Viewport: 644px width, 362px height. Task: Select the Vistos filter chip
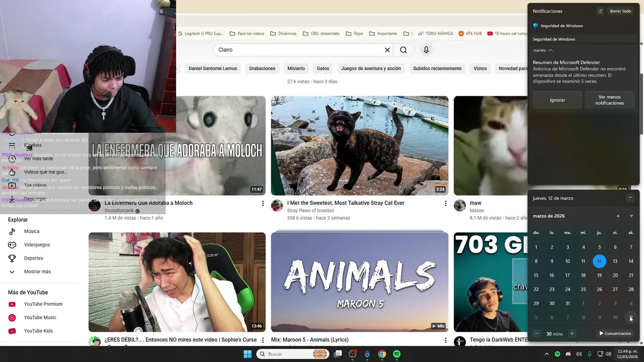(x=480, y=68)
